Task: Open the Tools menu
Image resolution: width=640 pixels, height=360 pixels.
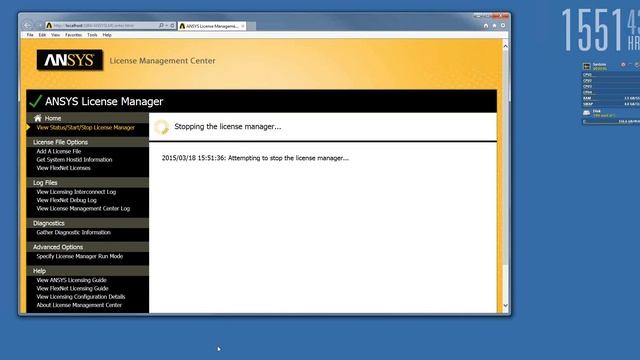Action: 92,35
